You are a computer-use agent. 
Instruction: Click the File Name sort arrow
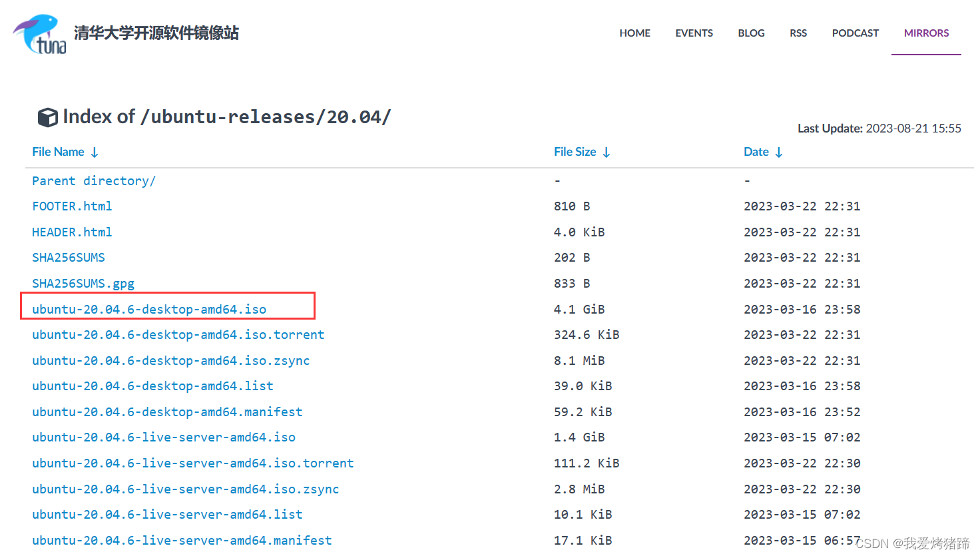(x=95, y=152)
